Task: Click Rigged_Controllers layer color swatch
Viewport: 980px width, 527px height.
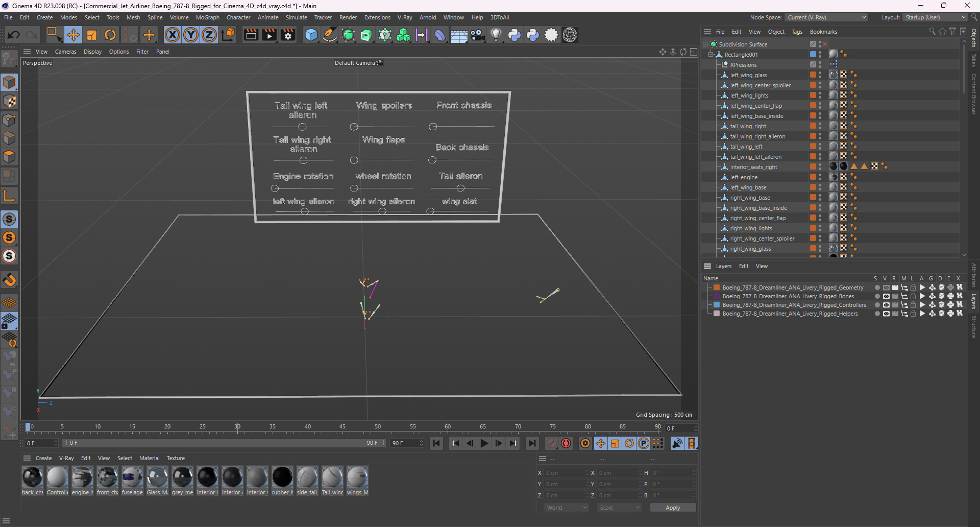Action: (x=717, y=305)
